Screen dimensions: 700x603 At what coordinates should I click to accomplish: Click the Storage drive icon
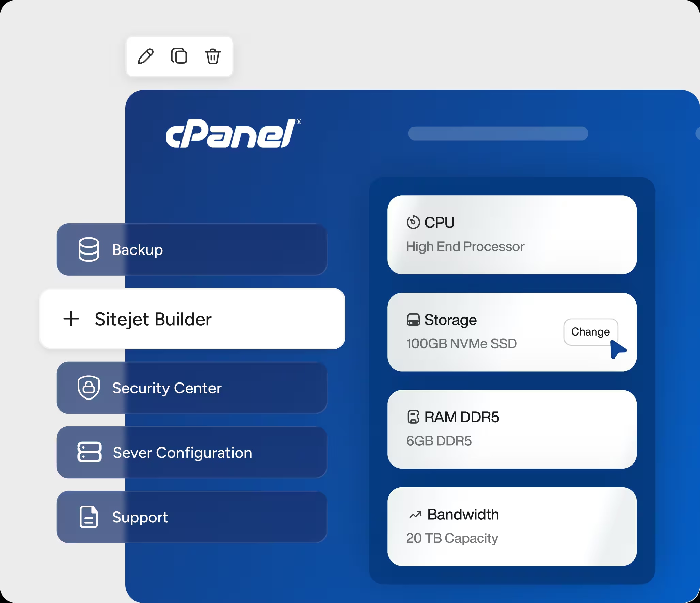click(x=413, y=320)
